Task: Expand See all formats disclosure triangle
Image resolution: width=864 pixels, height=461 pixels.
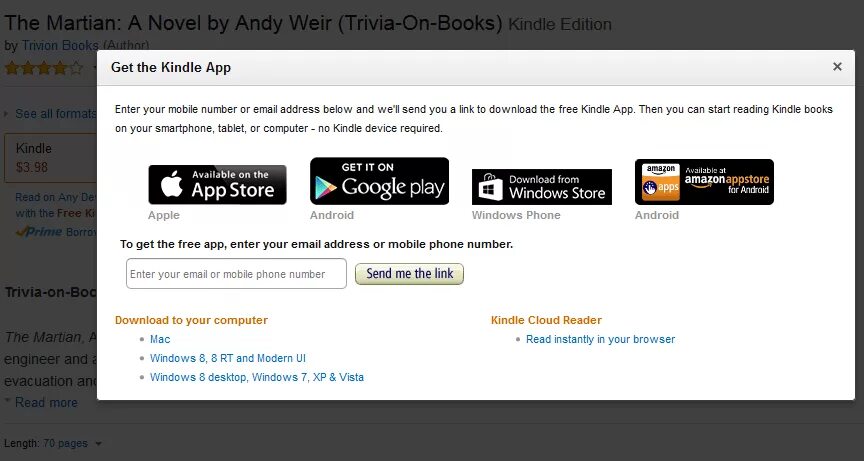Action: [6, 114]
